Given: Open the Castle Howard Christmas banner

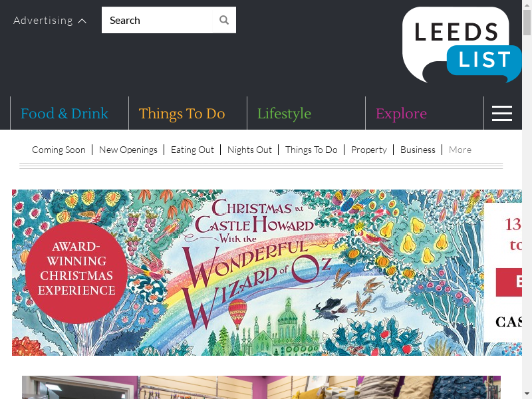Looking at the screenshot, I should [267, 273].
